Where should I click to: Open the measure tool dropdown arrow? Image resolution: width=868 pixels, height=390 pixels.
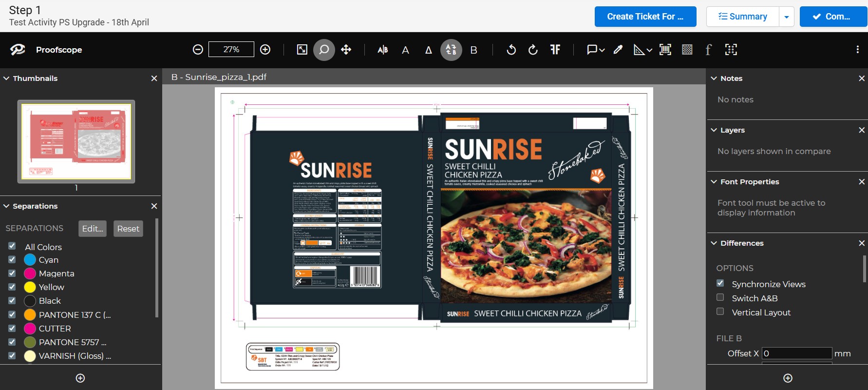649,50
